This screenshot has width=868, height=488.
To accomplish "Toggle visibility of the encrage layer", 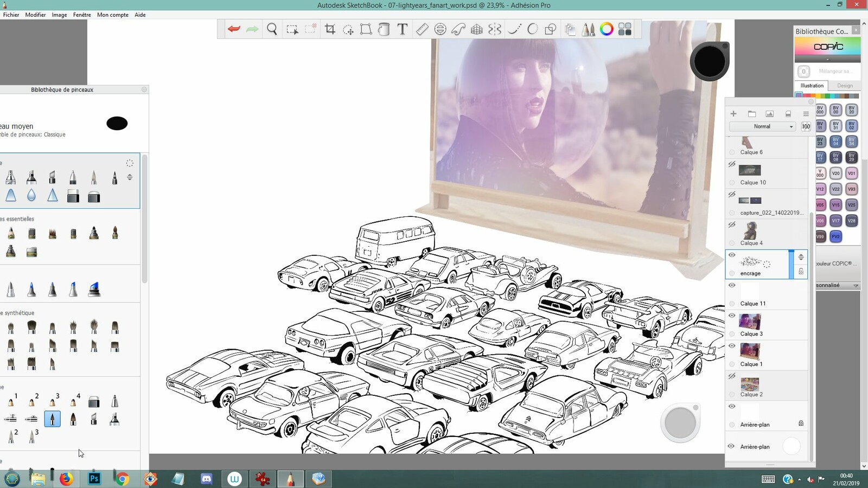I will (732, 255).
